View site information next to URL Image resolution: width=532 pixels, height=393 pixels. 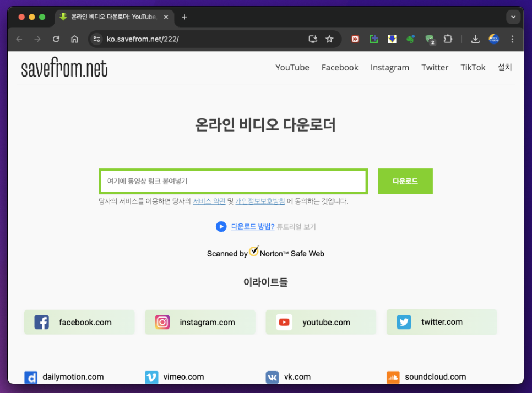pos(97,39)
